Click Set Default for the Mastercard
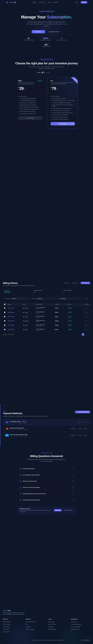 coord(73,429)
